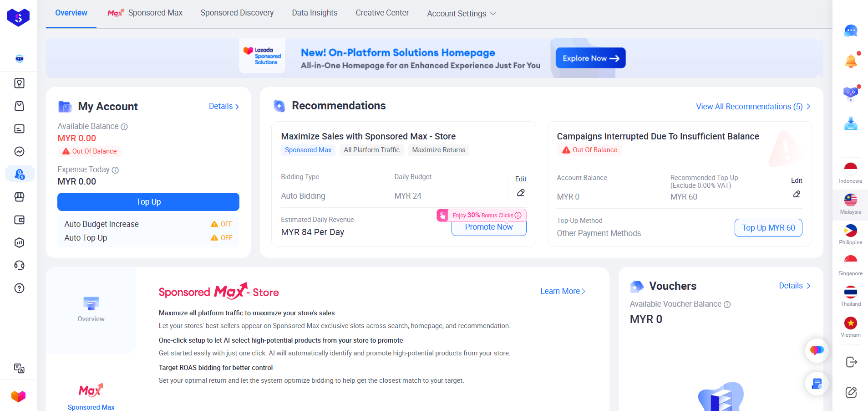Open the AI assistant chatbot in the left sidebar
This screenshot has height=411, width=868.
[19, 59]
